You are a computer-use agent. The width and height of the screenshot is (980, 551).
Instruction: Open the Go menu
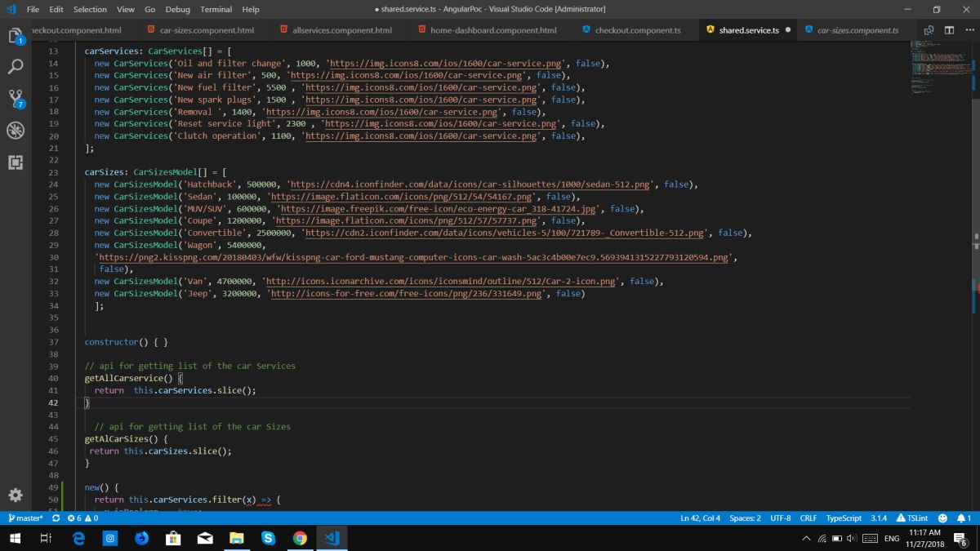pyautogui.click(x=150, y=9)
